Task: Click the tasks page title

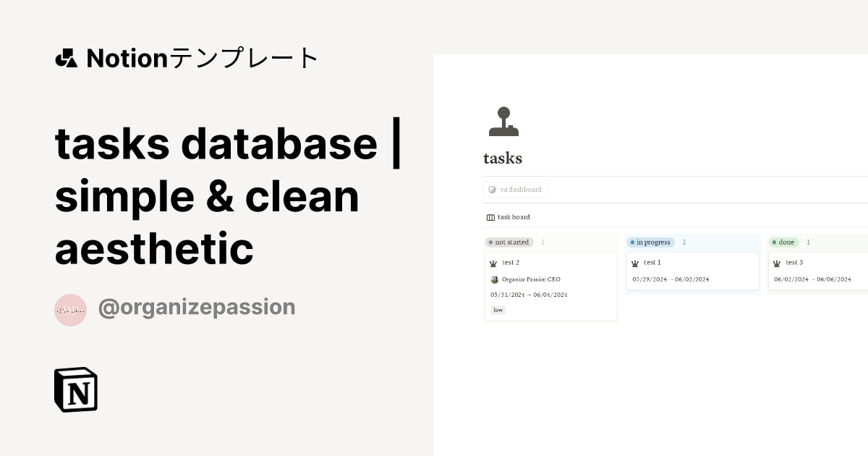Action: [503, 158]
